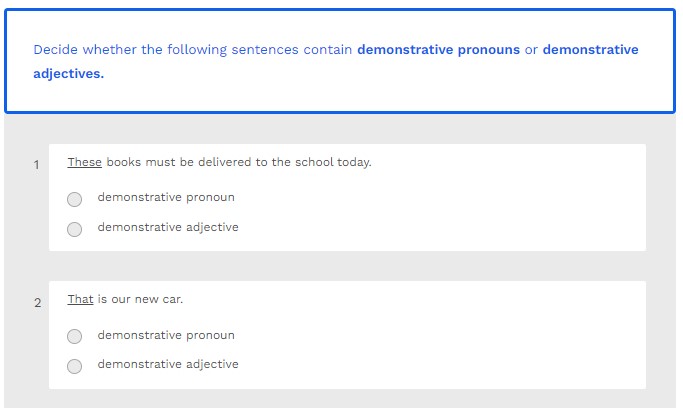
Task: Click the word 'today.' in sentence one
Action: (x=354, y=163)
